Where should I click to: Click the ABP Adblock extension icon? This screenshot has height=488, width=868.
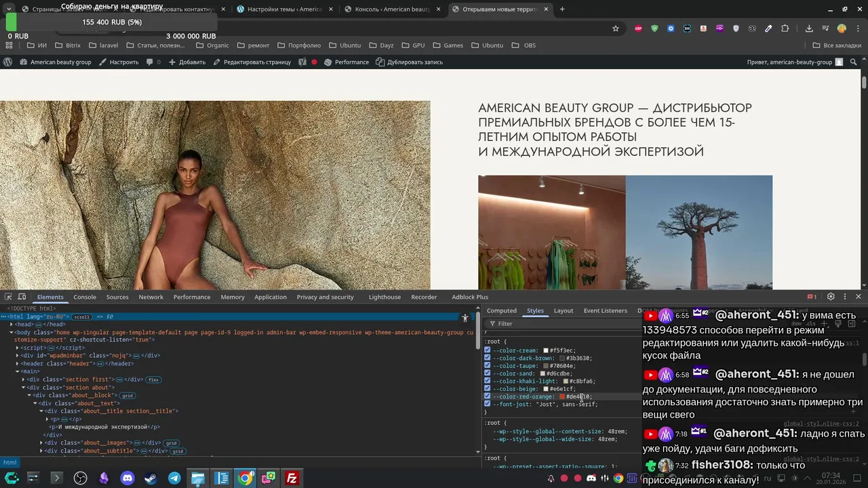click(638, 28)
